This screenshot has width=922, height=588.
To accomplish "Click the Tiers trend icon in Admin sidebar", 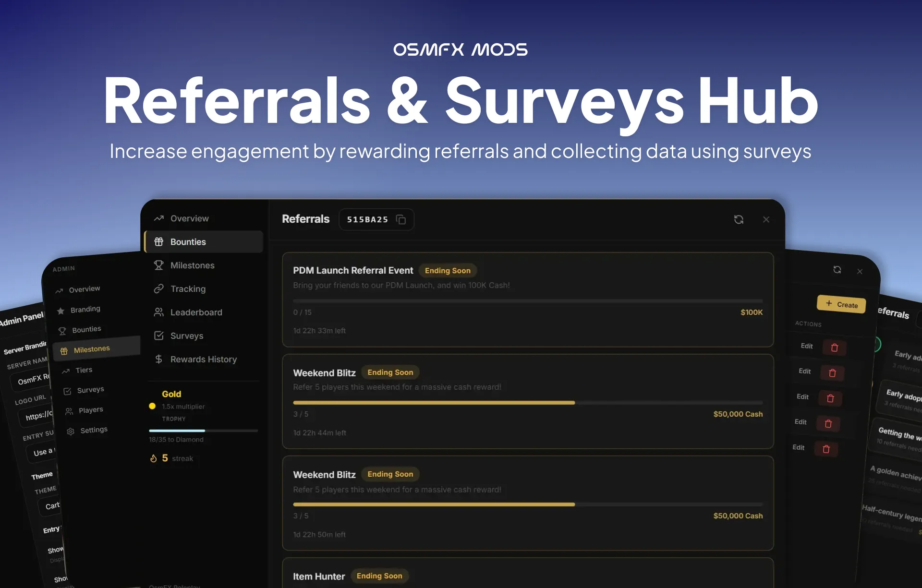I will pos(66,371).
